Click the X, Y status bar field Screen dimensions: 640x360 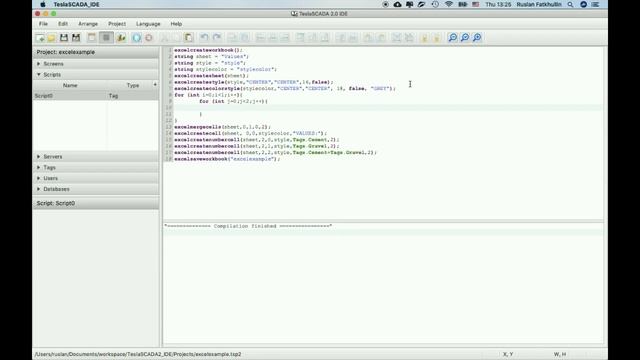click(508, 354)
